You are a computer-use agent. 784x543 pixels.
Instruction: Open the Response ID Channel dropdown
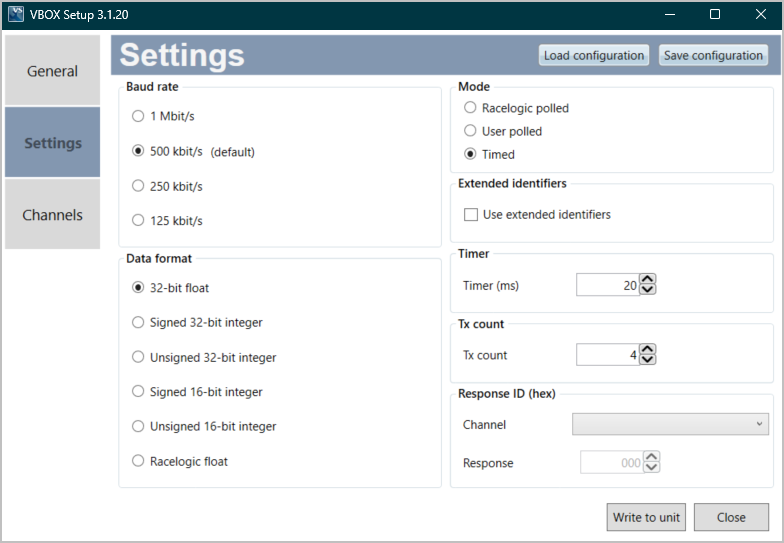tap(670, 424)
